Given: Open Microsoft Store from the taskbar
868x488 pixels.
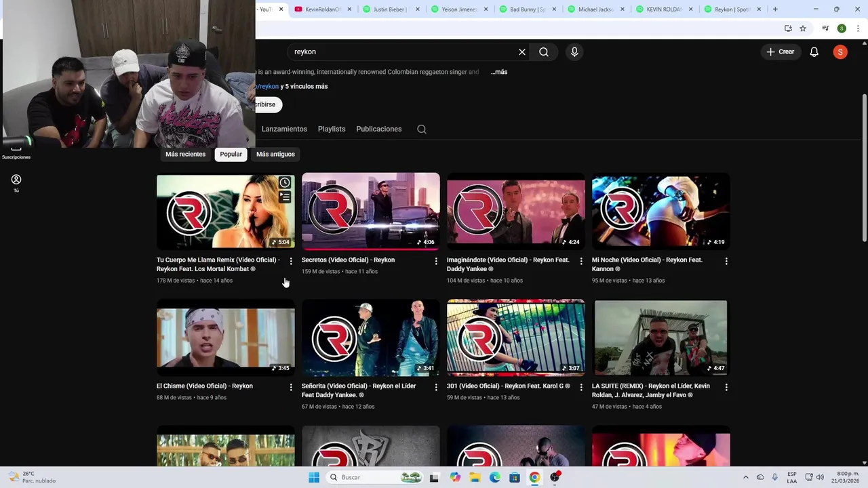Looking at the screenshot, I should 515,477.
